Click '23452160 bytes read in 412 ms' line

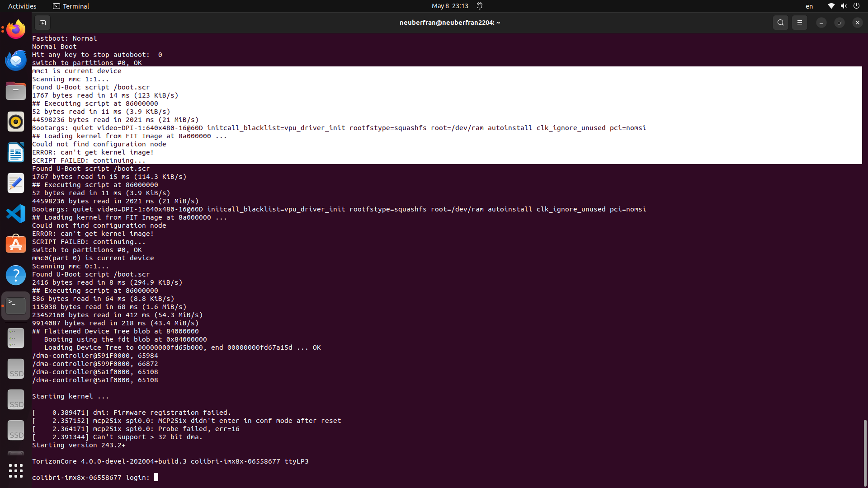coord(118,315)
